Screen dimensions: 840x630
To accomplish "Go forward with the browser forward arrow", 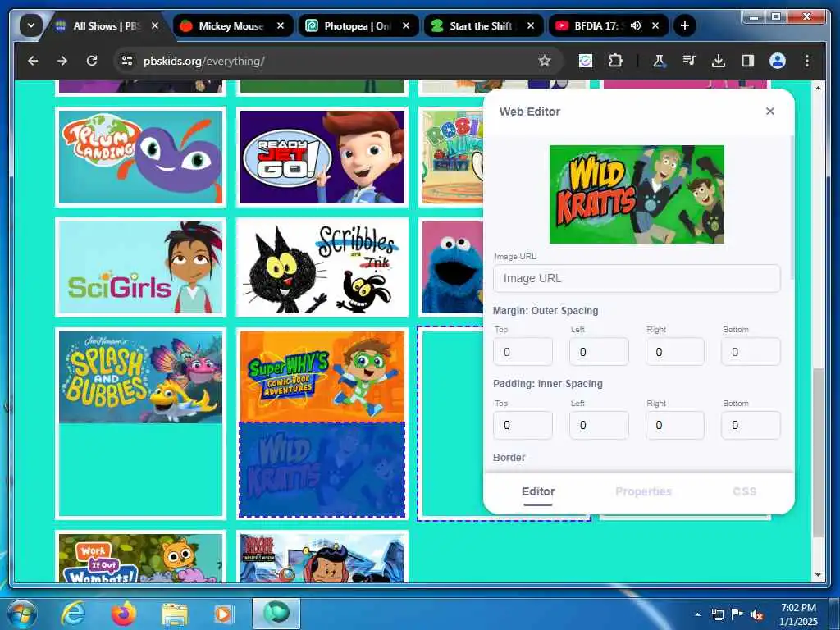I will [x=62, y=61].
